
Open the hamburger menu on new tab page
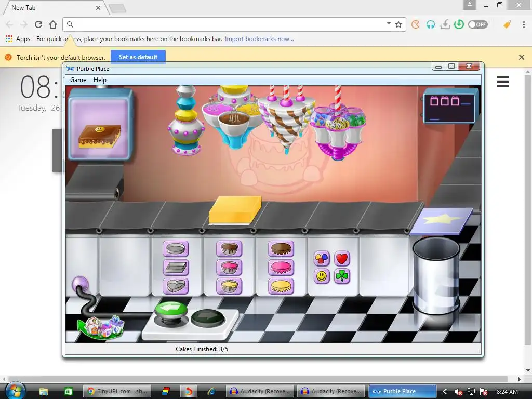[503, 82]
